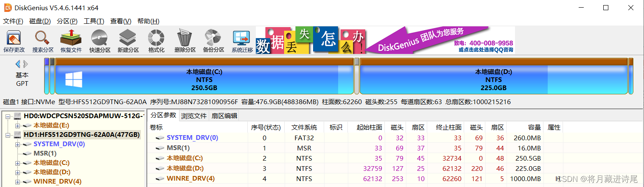Click the drive icon beside MSR(1) in tree

point(27,153)
